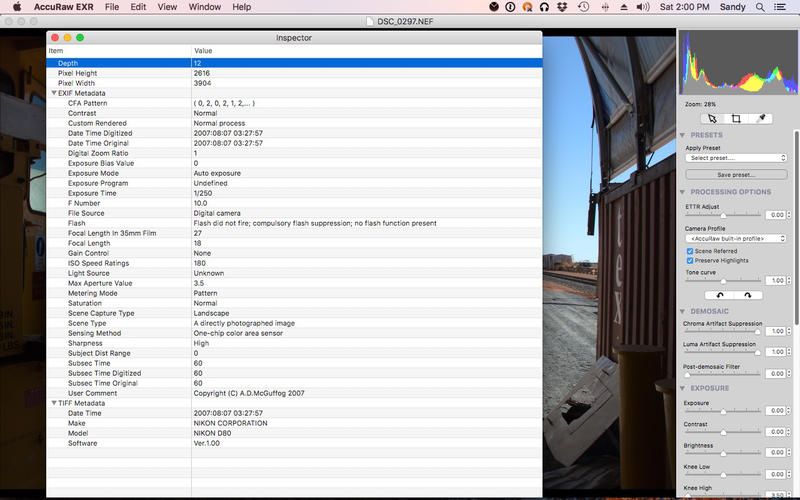
Task: Click the Value column header
Action: [x=366, y=51]
